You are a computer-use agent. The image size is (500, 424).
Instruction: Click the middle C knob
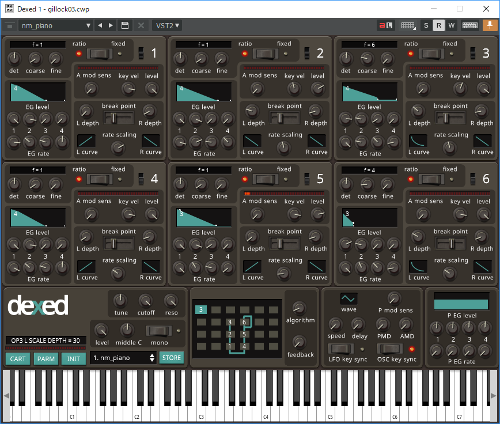(127, 330)
